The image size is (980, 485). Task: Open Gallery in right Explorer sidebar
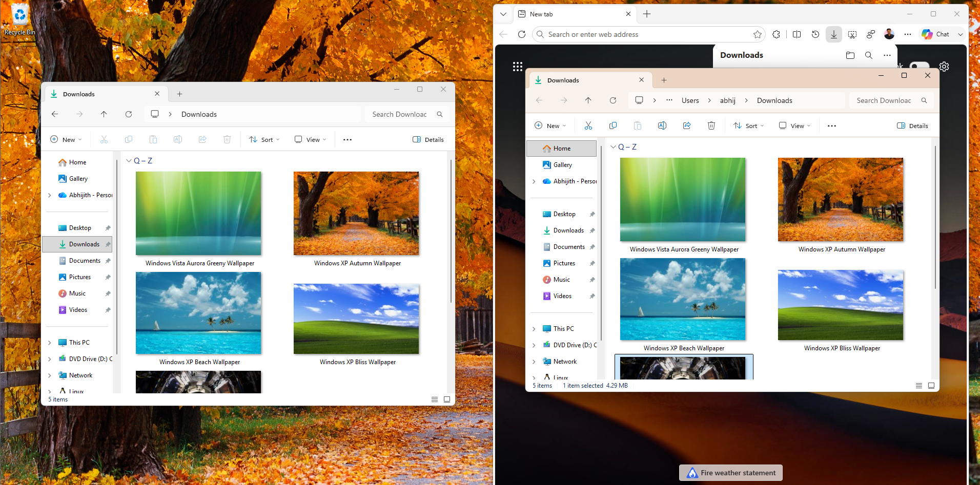coord(563,165)
